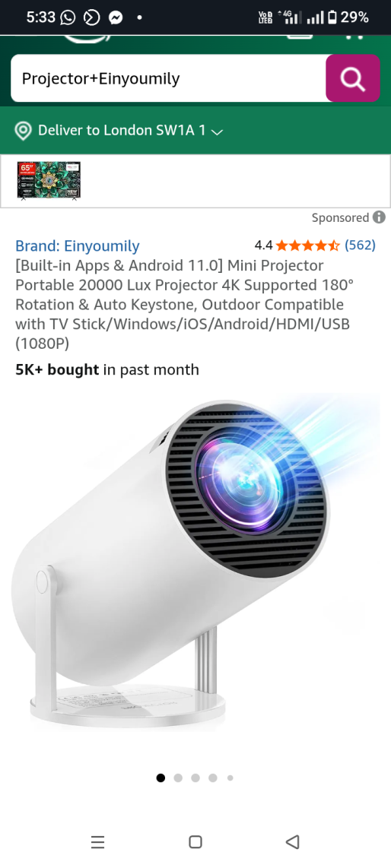This screenshot has height=868, width=391.
Task: Focus the Projector+Einyoumily search field
Action: coord(168,78)
